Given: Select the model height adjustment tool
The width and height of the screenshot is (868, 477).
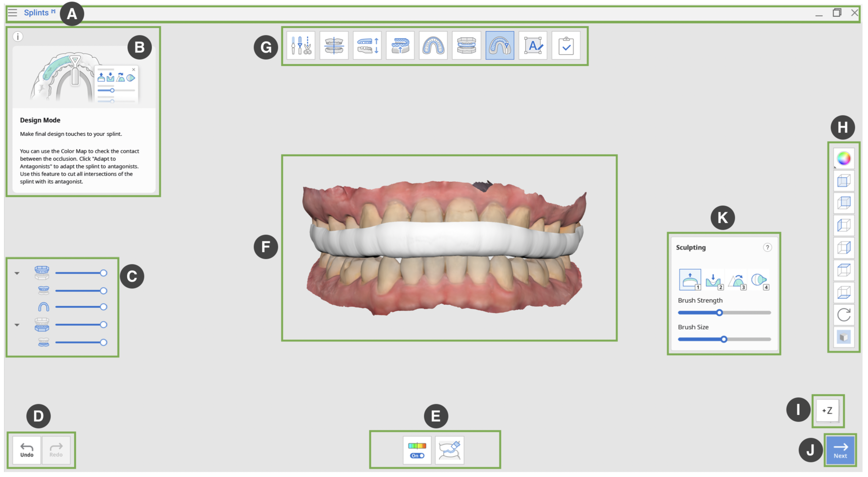Looking at the screenshot, I should (x=367, y=46).
